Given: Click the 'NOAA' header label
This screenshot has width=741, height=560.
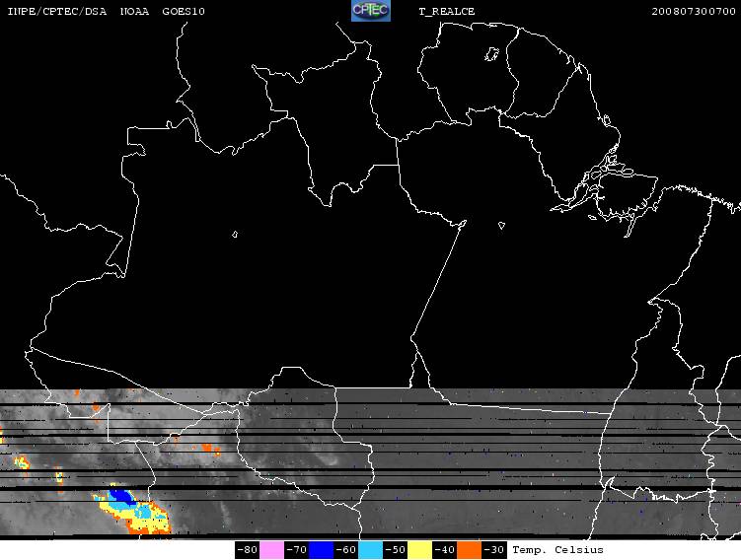Looking at the screenshot, I should (135, 11).
